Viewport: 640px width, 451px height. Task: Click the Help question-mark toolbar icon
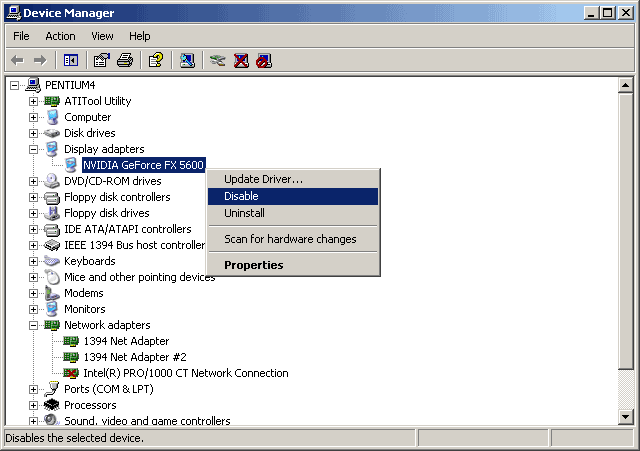[156, 60]
